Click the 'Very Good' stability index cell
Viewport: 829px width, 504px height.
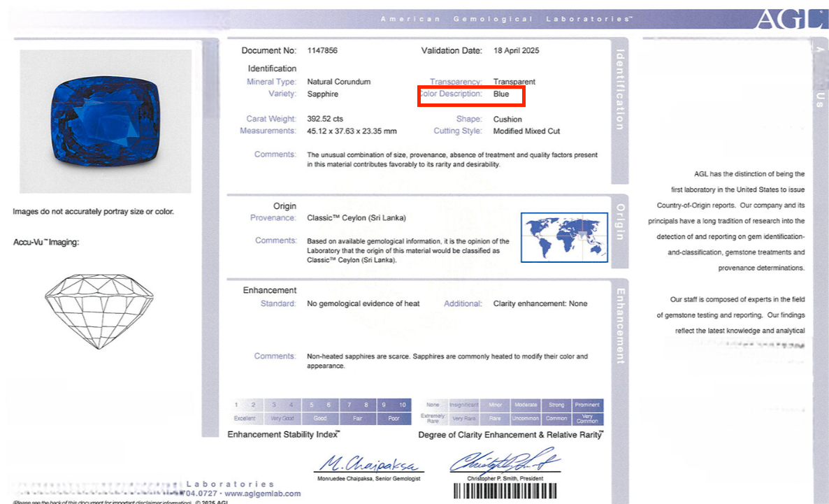282,419
